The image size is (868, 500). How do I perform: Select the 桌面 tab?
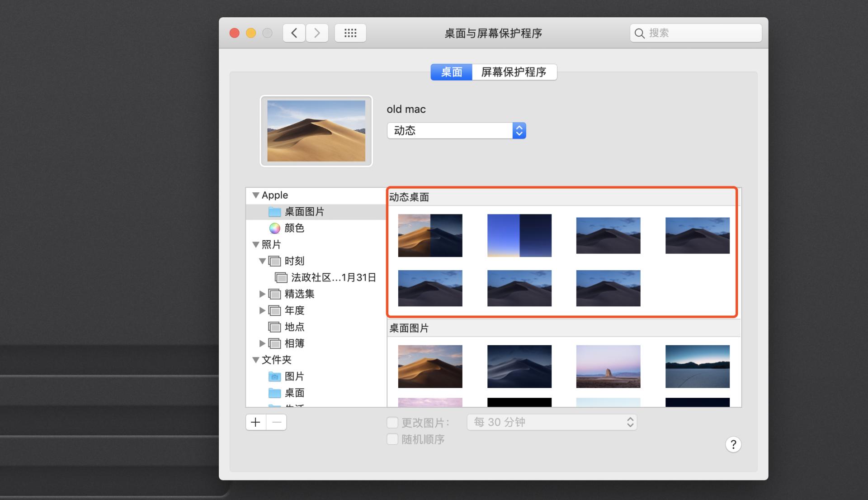pos(451,72)
